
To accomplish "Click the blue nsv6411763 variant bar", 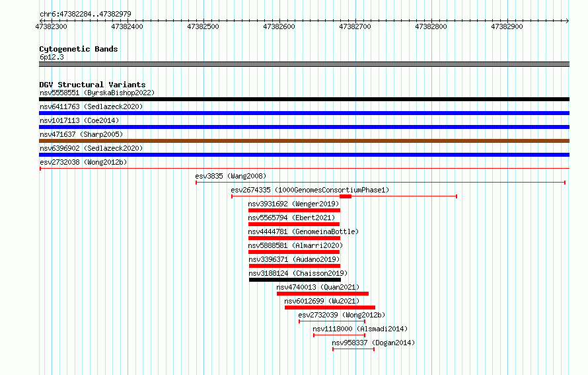I will (x=304, y=113).
